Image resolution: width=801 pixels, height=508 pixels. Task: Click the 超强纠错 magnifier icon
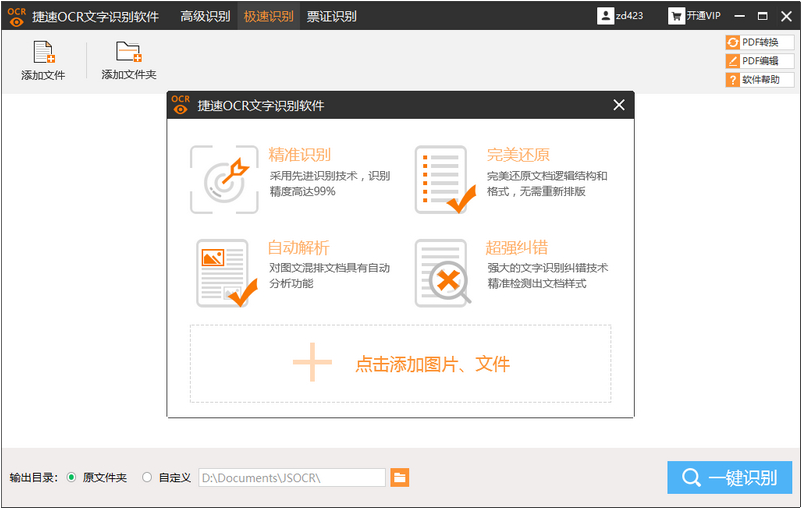tap(443, 274)
